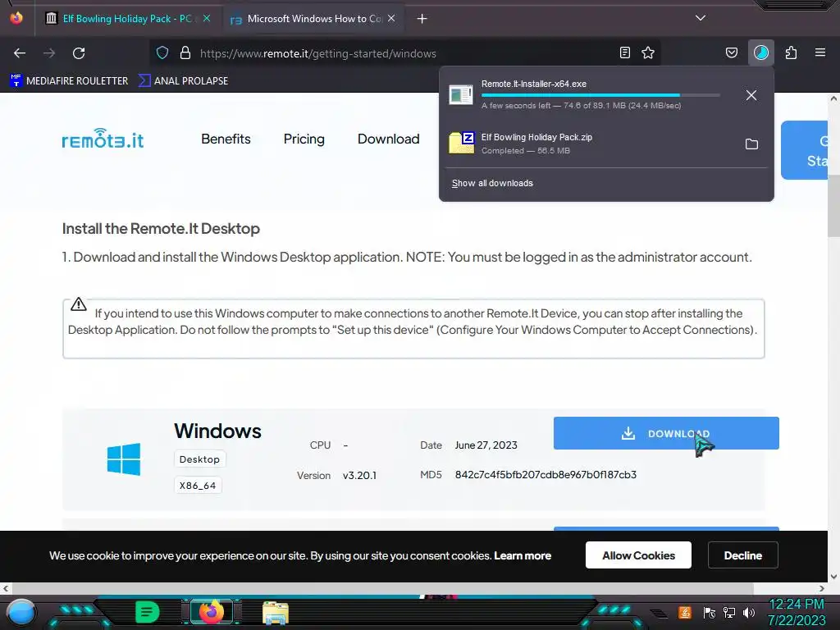
Task: Open the Pocket save icon
Action: (x=731, y=52)
